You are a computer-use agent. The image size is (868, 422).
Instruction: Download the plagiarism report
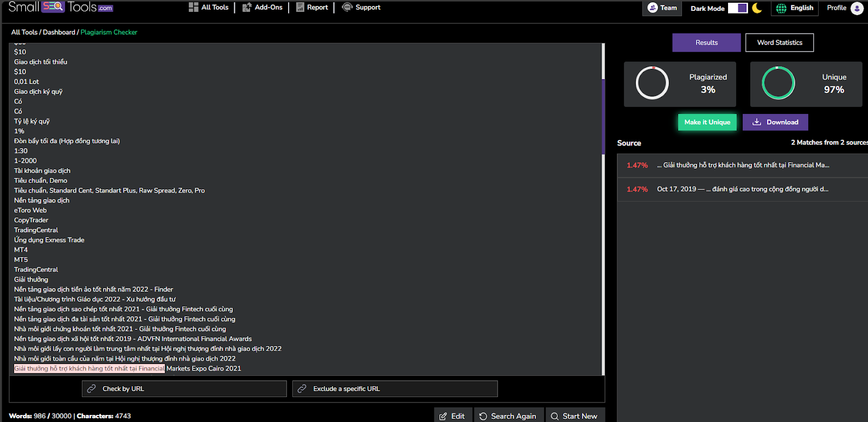pyautogui.click(x=775, y=122)
